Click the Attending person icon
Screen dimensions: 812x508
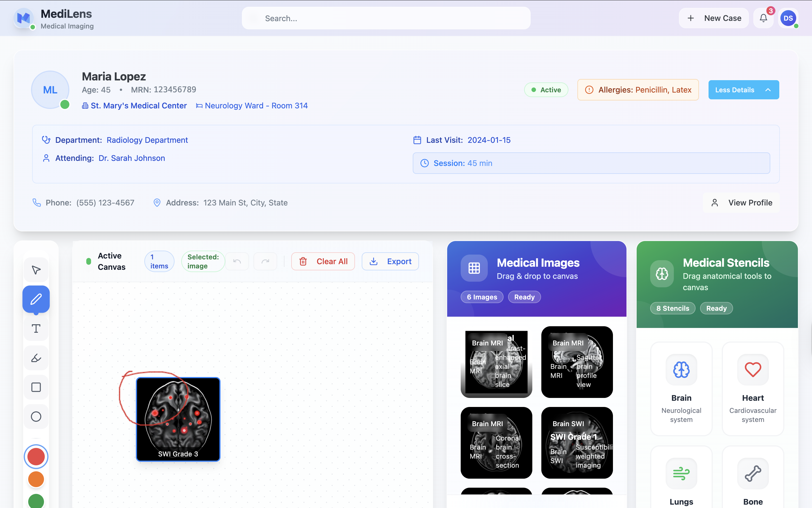(x=46, y=158)
